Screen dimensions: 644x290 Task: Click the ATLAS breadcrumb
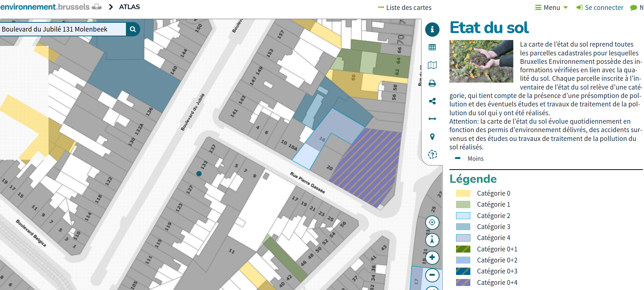129,7
